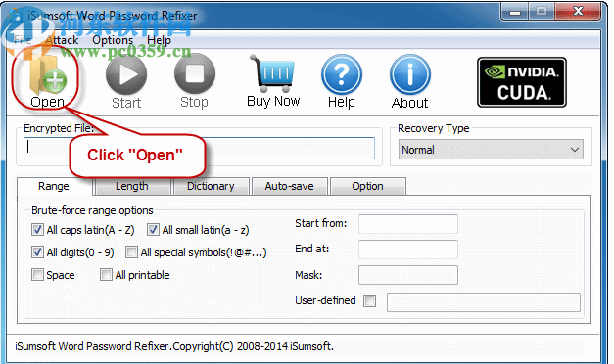Focus the Encrypted File path field
The image size is (614, 364).
[199, 148]
